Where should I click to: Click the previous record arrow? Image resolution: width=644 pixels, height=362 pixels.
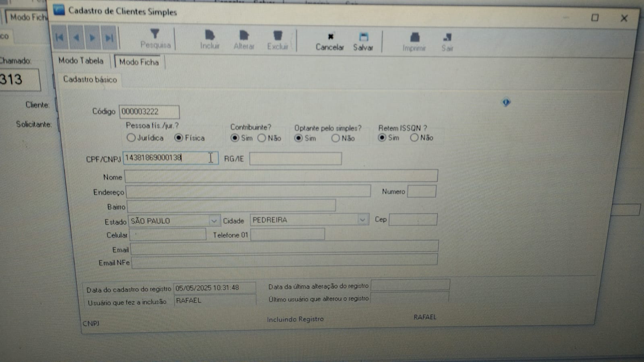[x=76, y=38]
